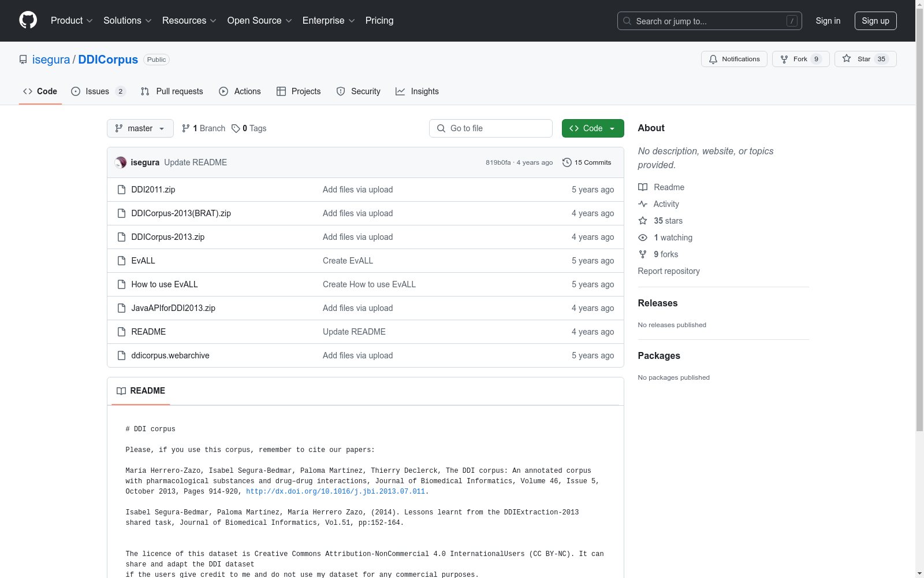Click the repository icon beside isegura
Screen dimensions: 924x578
point(23,60)
